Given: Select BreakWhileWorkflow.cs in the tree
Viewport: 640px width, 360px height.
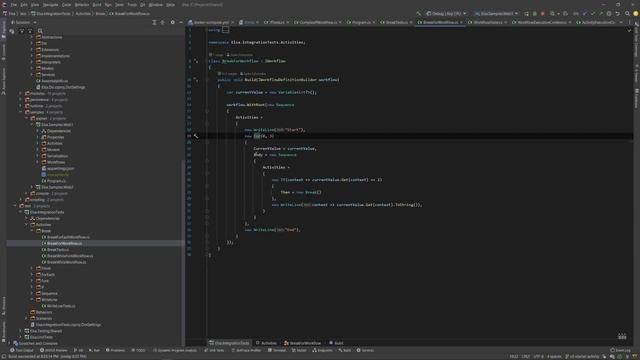Looking at the screenshot, I should [67, 262].
